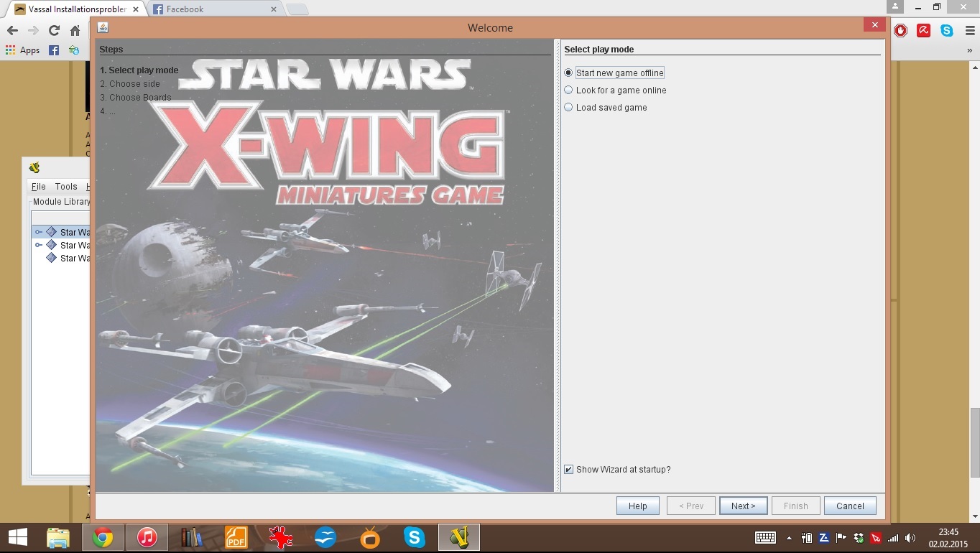The image size is (980, 553).
Task: Reload the current browser page
Action: tap(54, 30)
